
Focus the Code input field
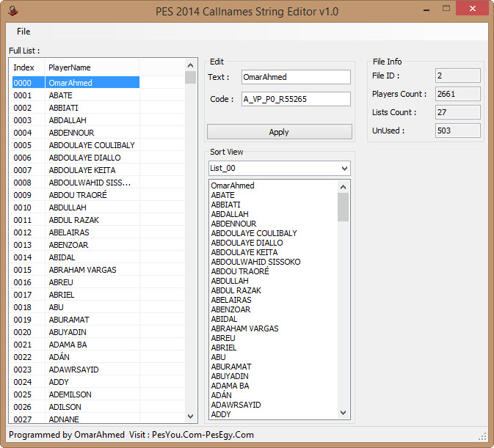[296, 99]
